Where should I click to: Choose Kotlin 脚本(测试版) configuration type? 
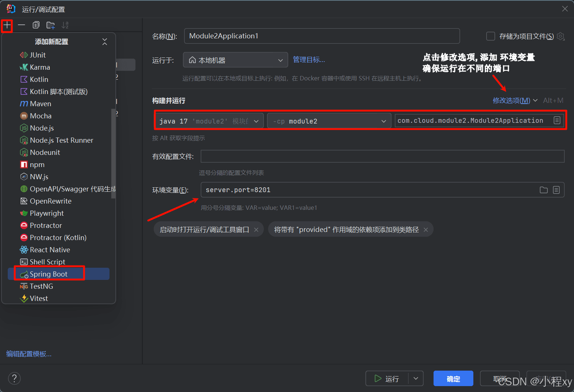(x=59, y=91)
